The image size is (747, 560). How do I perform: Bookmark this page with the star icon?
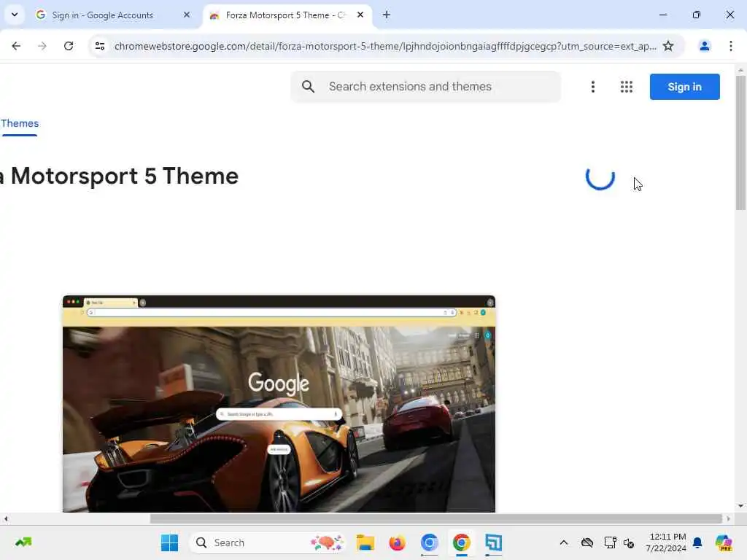[668, 46]
